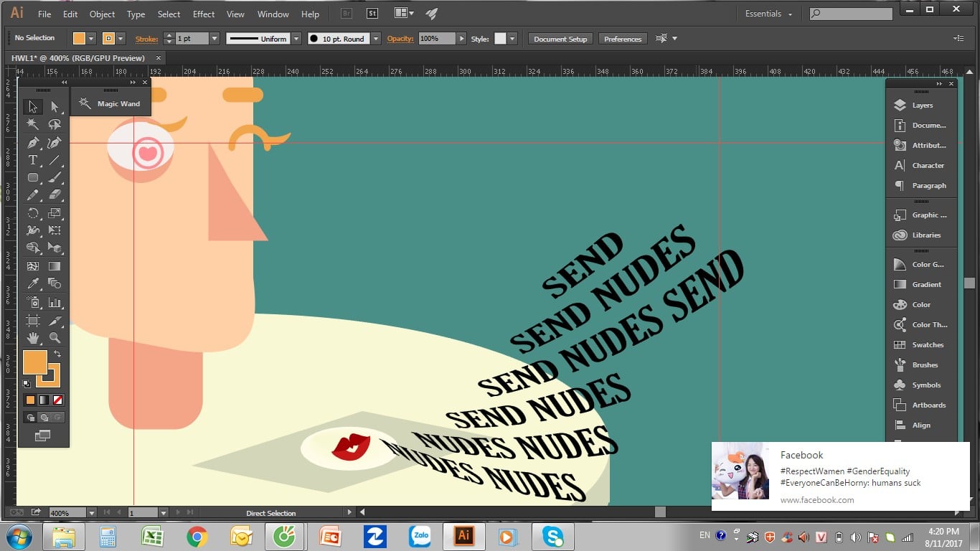Open the Effect menu

point(204,14)
